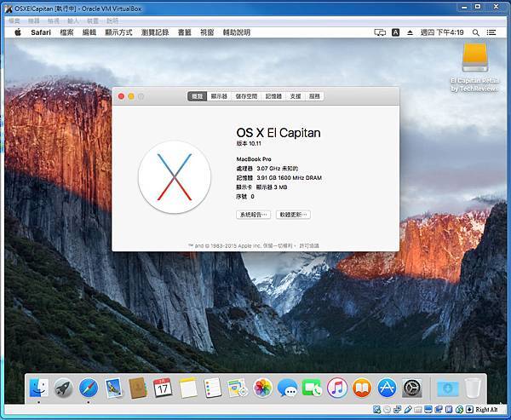
Task: Click the OS X El Capitan logo
Action: pyautogui.click(x=175, y=177)
